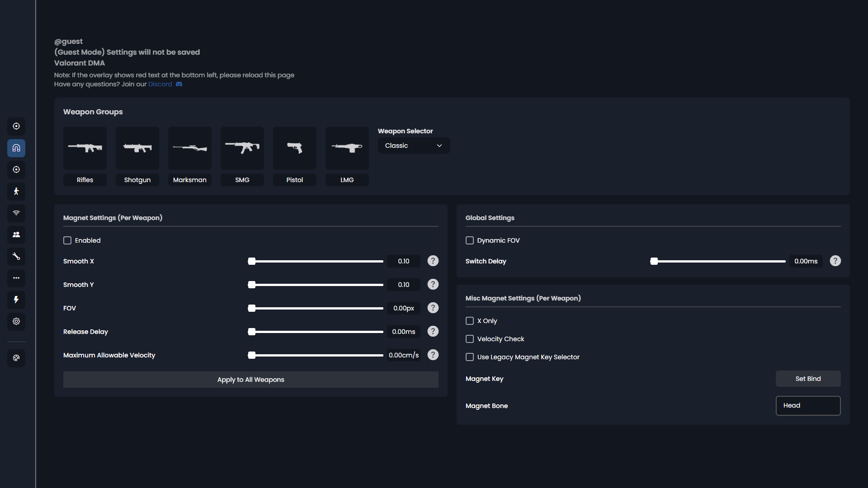Viewport: 868px width, 488px height.
Task: Show help for the FOV setting
Action: (433, 308)
